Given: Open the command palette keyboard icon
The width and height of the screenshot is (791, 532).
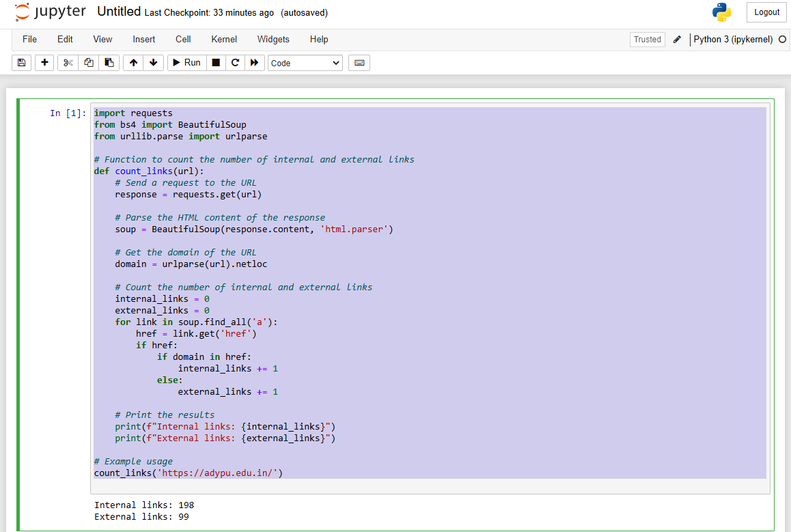Looking at the screenshot, I should pos(359,63).
